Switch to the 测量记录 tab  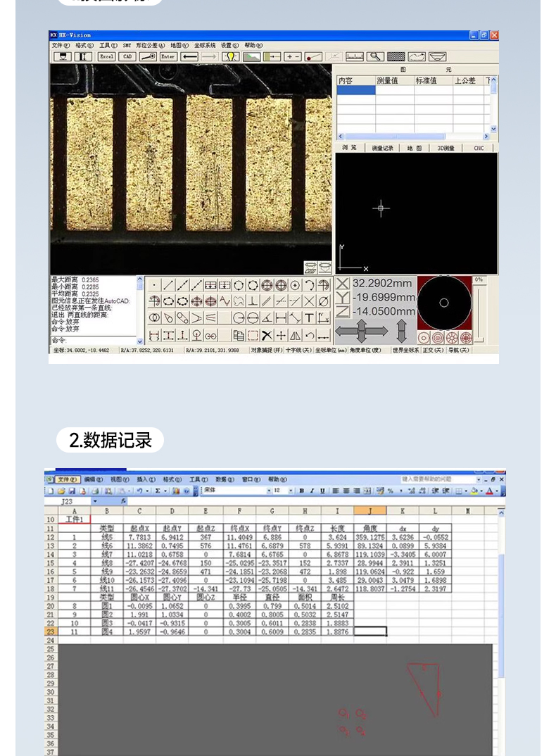pos(382,148)
